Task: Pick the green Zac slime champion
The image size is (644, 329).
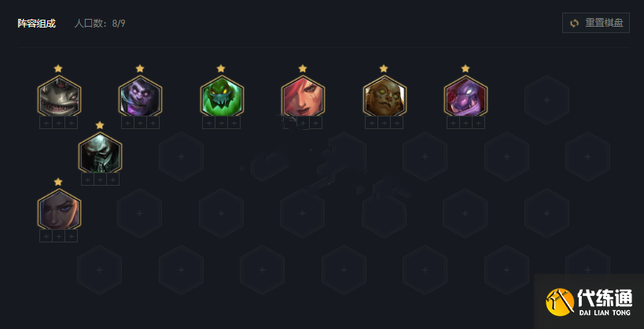Action: 222,96
